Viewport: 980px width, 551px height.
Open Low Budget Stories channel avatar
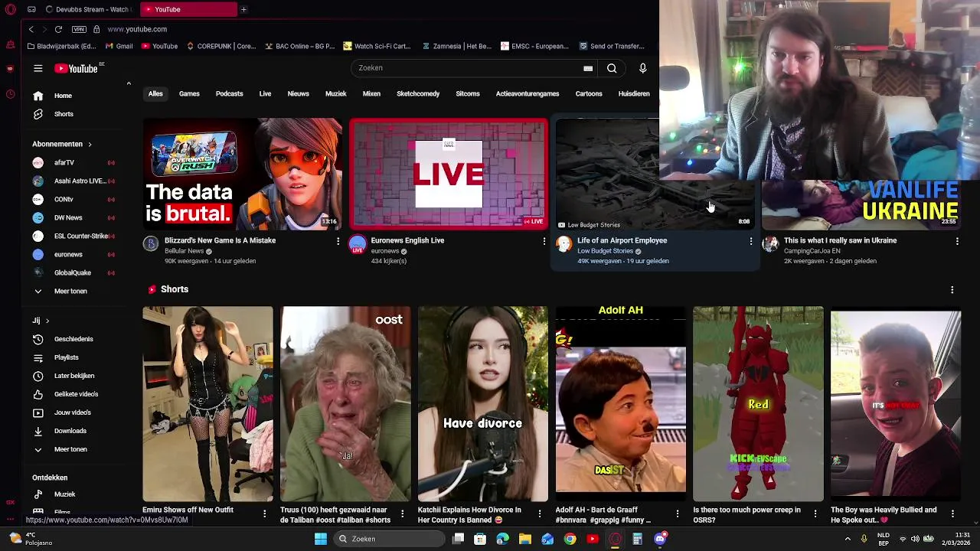pos(564,244)
